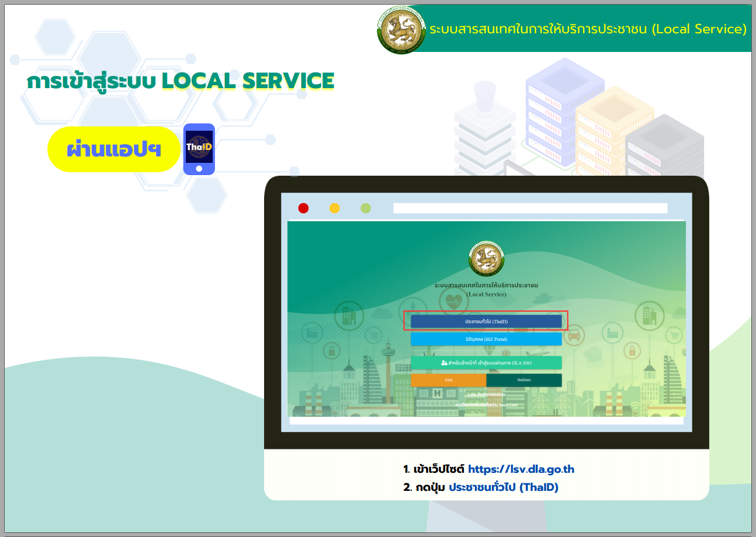Click the people icon on the DLA SSO button

tap(444, 363)
